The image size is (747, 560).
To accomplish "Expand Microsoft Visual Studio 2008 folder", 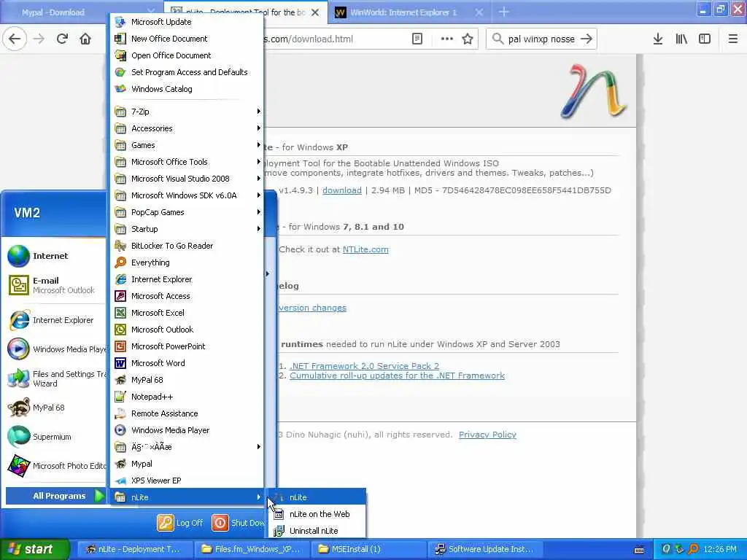I will tap(187, 179).
